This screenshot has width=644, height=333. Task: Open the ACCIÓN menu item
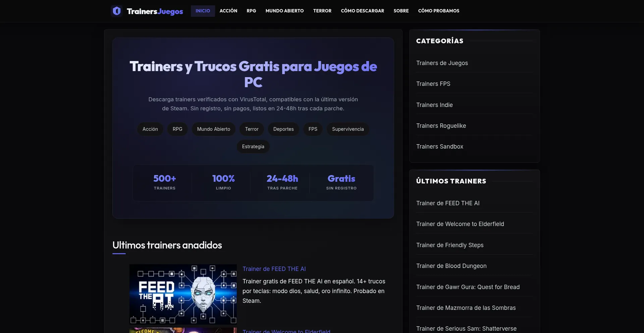pos(228,11)
